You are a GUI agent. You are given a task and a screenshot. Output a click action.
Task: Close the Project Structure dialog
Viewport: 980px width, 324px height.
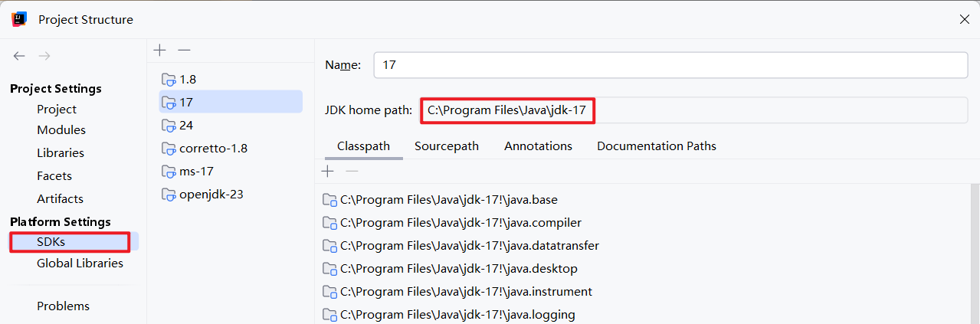tap(965, 20)
